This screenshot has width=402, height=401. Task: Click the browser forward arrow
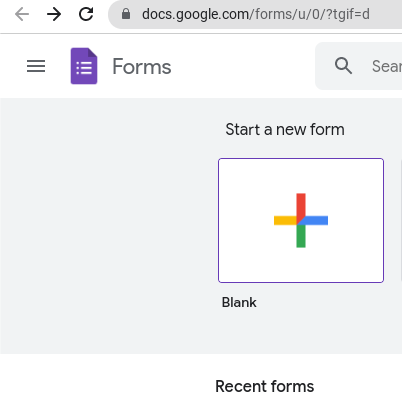coord(54,14)
